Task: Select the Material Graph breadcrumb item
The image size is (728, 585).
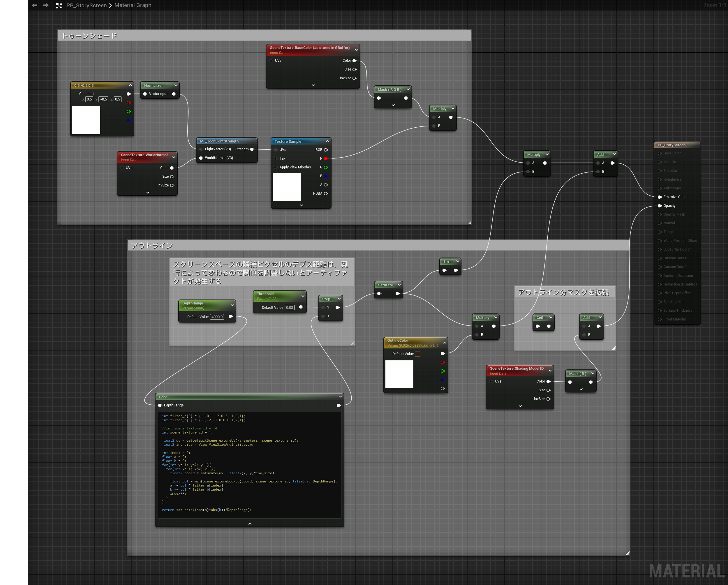Action: [x=133, y=6]
